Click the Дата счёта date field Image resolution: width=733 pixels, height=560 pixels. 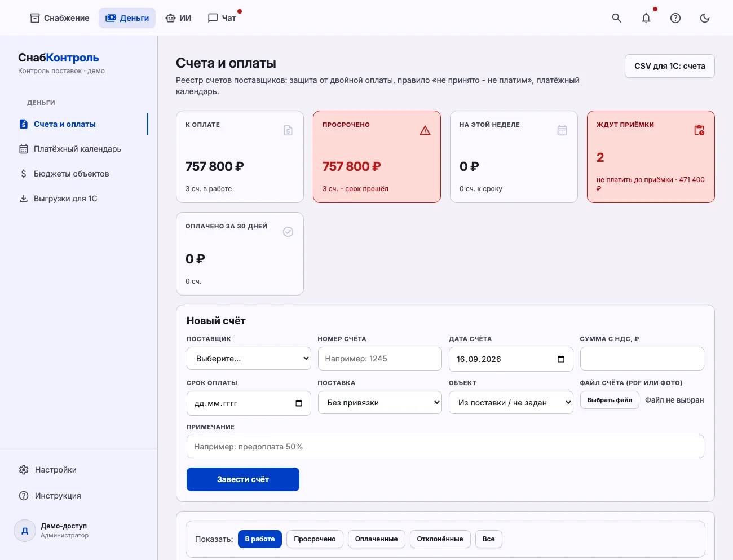pos(511,359)
